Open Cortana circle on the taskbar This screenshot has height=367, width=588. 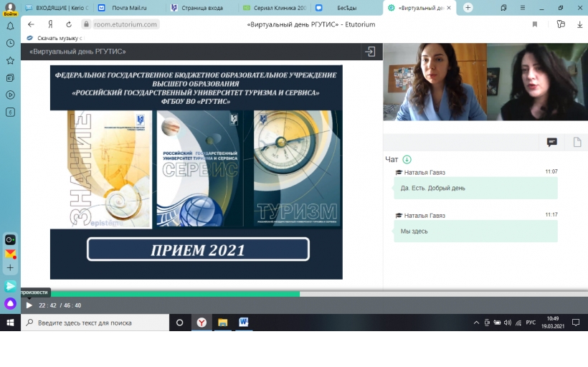tap(179, 323)
